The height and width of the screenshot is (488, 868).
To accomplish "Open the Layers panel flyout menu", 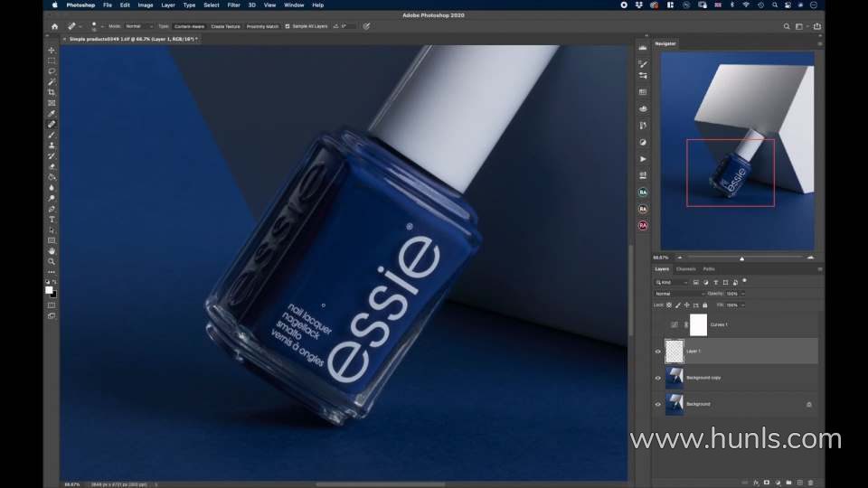I will (x=820, y=269).
